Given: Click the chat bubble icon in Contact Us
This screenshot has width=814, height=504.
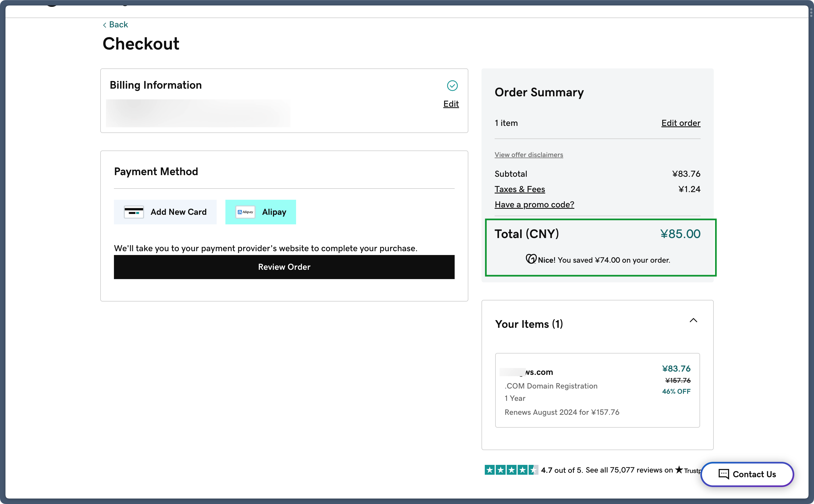Looking at the screenshot, I should pos(724,474).
